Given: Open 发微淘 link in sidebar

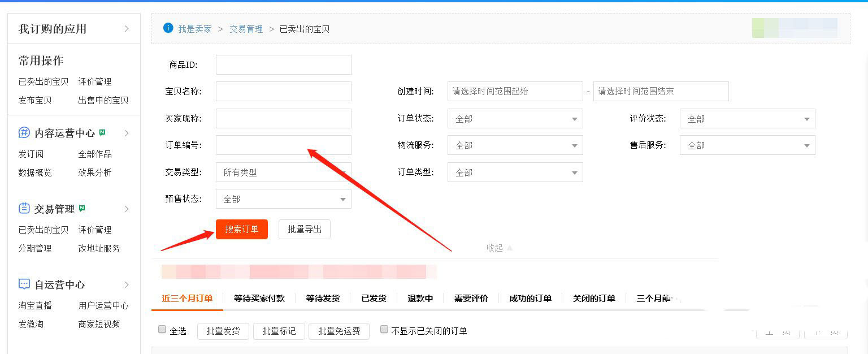Looking at the screenshot, I should (31, 324).
